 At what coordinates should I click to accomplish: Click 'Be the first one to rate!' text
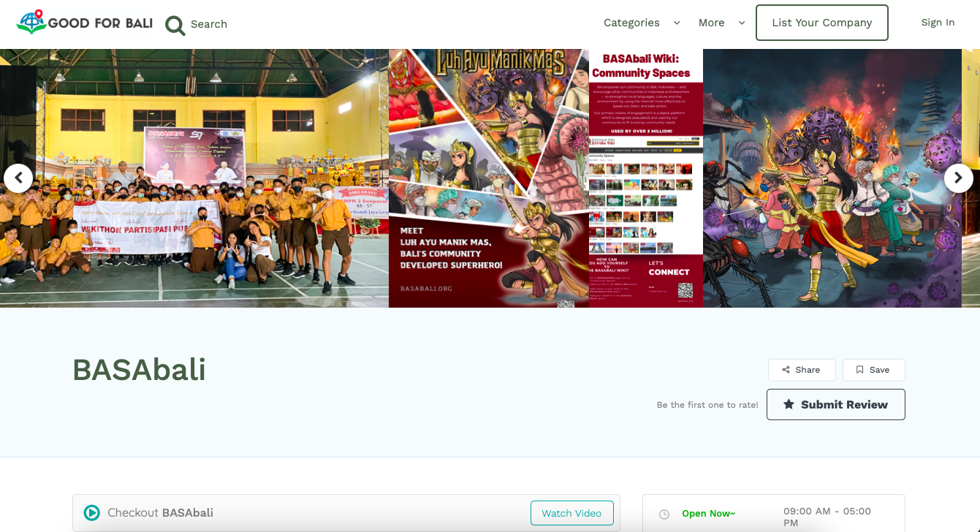(707, 405)
